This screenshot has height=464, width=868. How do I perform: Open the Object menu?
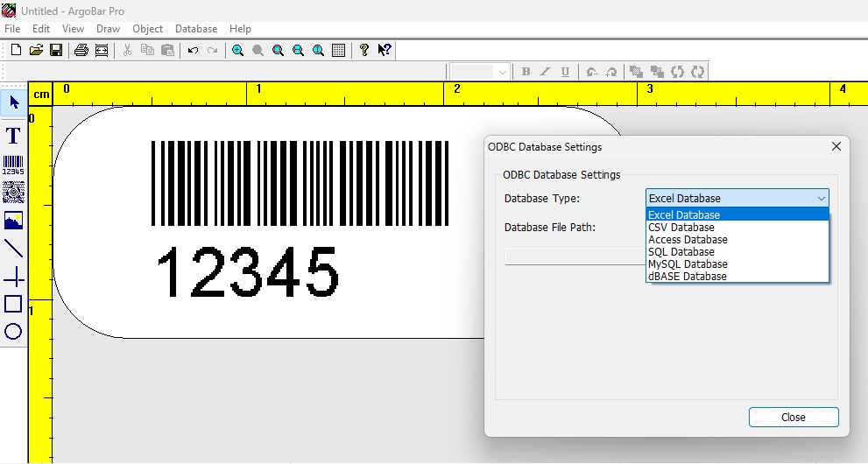147,29
